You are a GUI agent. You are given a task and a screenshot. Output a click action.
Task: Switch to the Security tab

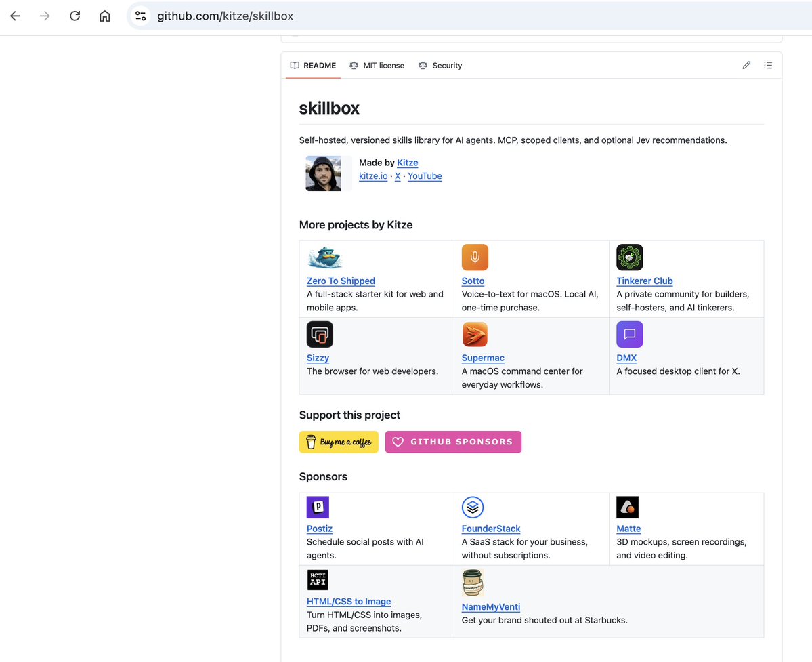click(x=440, y=66)
